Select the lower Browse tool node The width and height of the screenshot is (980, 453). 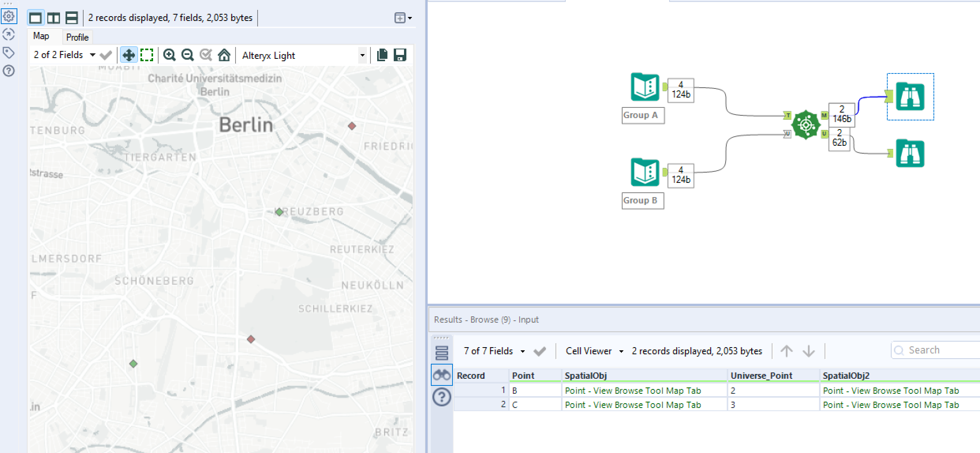(910, 153)
